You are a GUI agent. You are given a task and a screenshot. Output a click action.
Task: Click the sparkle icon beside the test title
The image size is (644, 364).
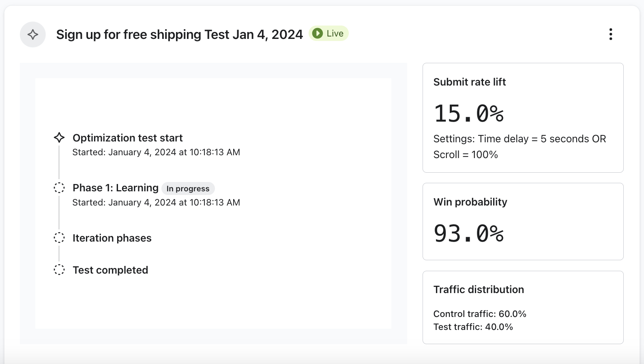32,34
